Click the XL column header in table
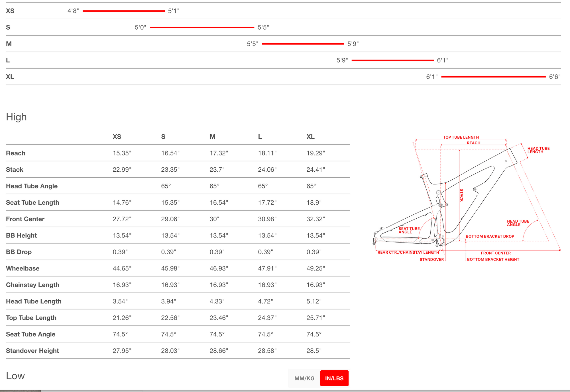 point(310,137)
